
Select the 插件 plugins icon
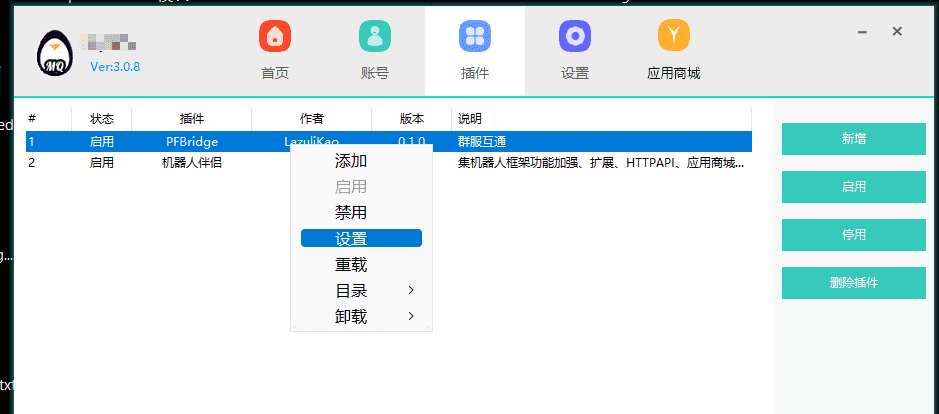475,36
